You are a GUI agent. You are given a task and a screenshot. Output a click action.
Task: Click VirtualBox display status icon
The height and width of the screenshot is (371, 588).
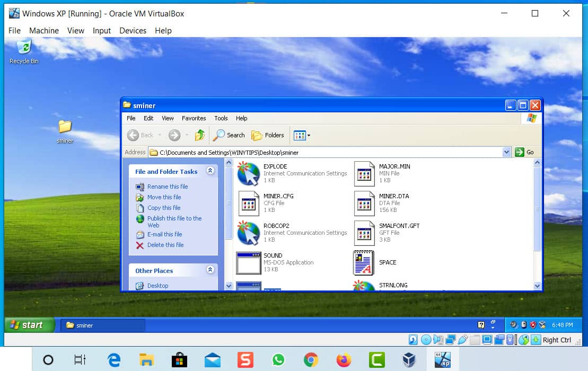coord(487,340)
